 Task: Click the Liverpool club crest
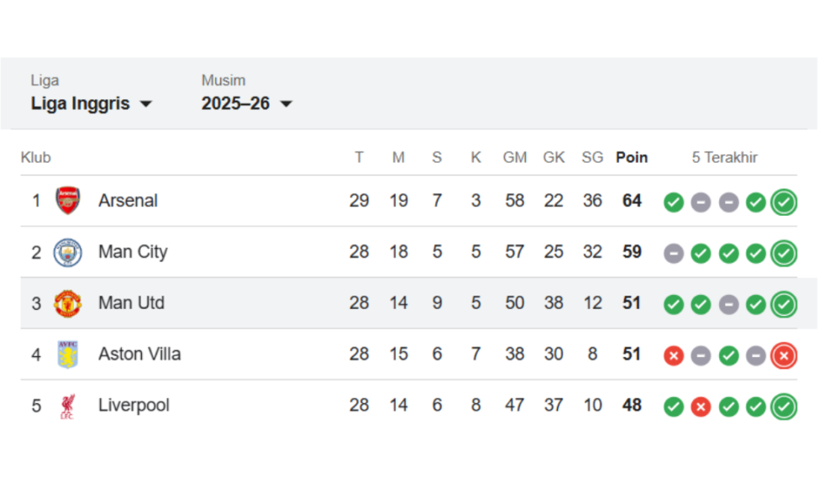click(x=68, y=406)
